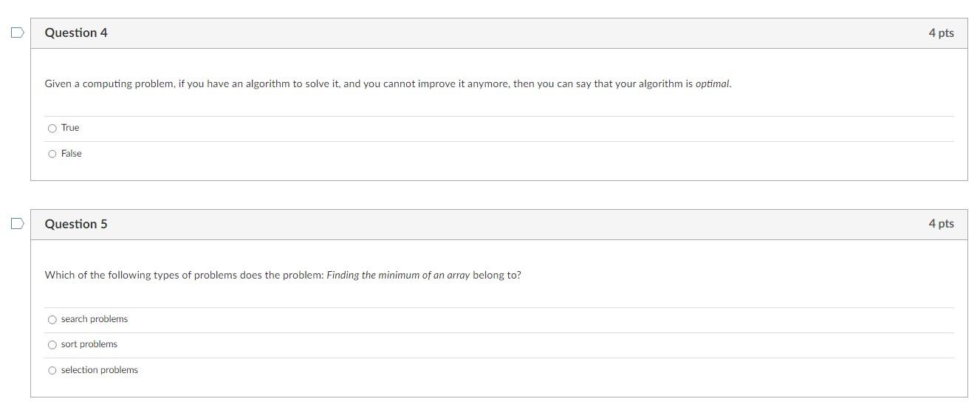Viewport: 980px width, 413px height.
Task: Click the 4 pts label of Question 4
Action: [941, 33]
